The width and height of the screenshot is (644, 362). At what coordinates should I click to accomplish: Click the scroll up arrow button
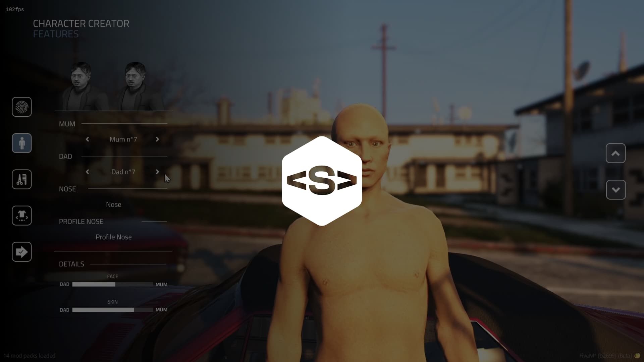616,153
